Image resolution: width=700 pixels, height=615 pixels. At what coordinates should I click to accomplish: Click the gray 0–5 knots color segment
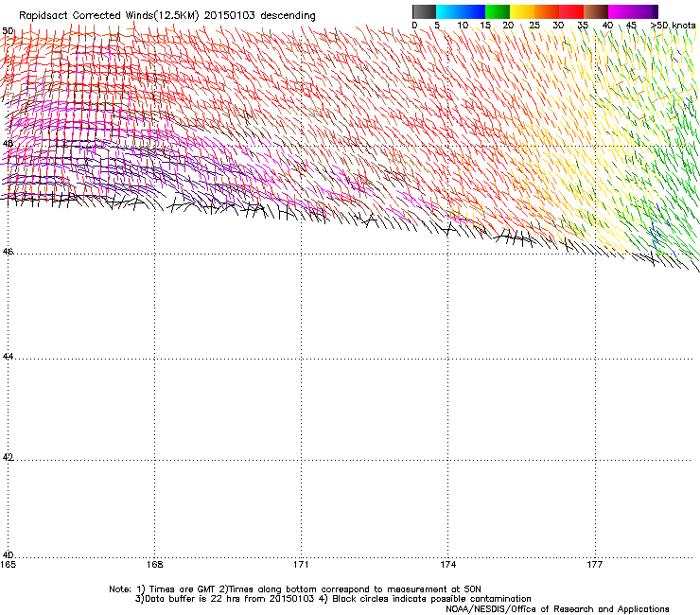[x=424, y=11]
